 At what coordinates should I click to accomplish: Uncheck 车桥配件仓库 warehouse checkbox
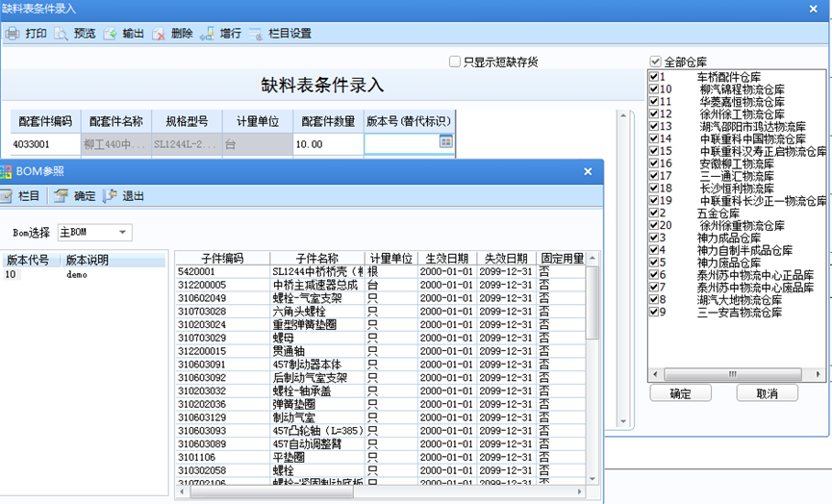[654, 76]
